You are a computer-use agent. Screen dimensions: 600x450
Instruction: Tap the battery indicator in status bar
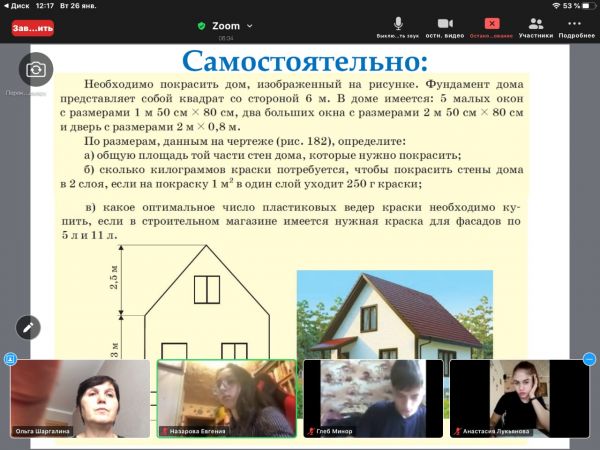tap(587, 5)
